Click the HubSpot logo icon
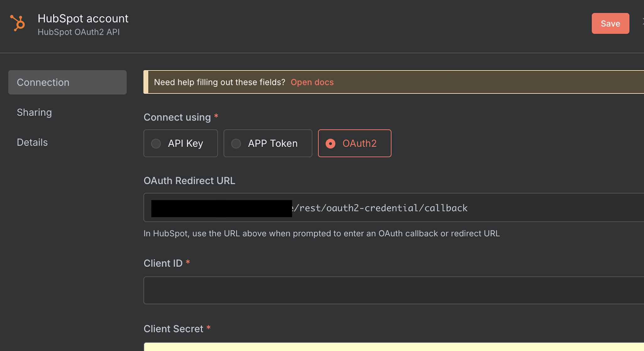This screenshot has width=644, height=351. tap(18, 23)
